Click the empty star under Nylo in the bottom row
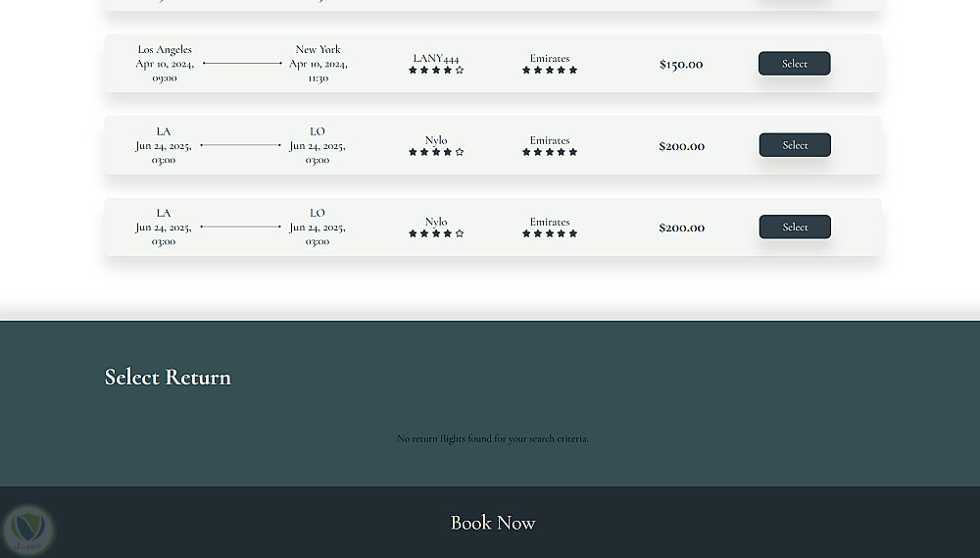The height and width of the screenshot is (558, 980). tap(460, 233)
